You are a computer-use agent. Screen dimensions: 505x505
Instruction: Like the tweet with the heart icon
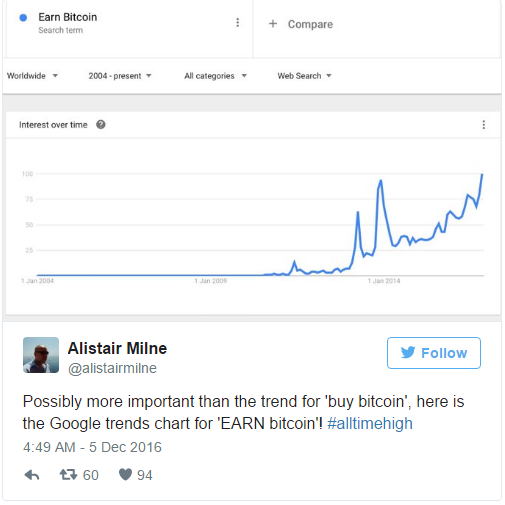(x=125, y=474)
